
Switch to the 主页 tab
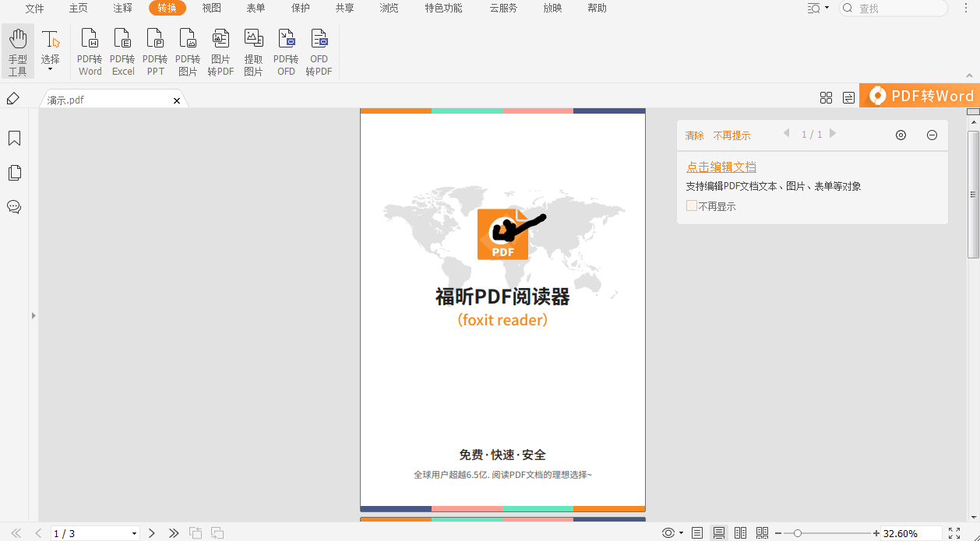tap(78, 9)
